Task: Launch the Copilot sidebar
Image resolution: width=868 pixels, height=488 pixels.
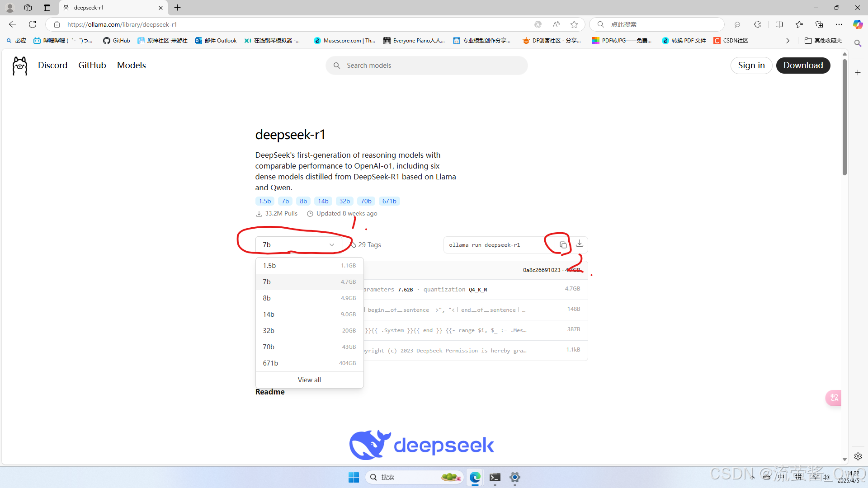Action: pyautogui.click(x=858, y=24)
